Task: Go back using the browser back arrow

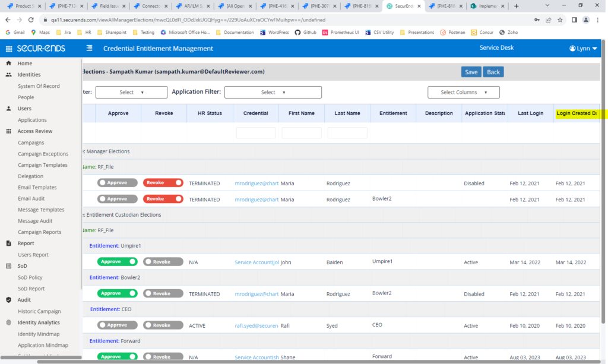Action: [x=8, y=20]
